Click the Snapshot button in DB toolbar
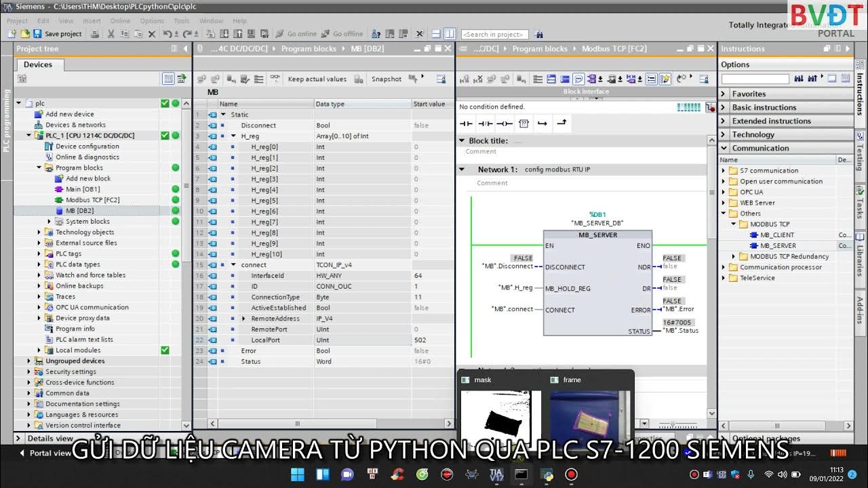The width and height of the screenshot is (868, 488). pos(386,79)
